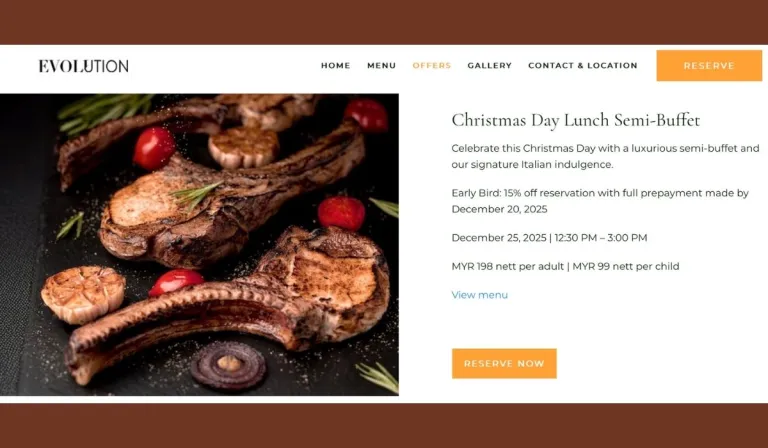Click the top brown banner strip
The height and width of the screenshot is (448, 768).
[384, 22]
